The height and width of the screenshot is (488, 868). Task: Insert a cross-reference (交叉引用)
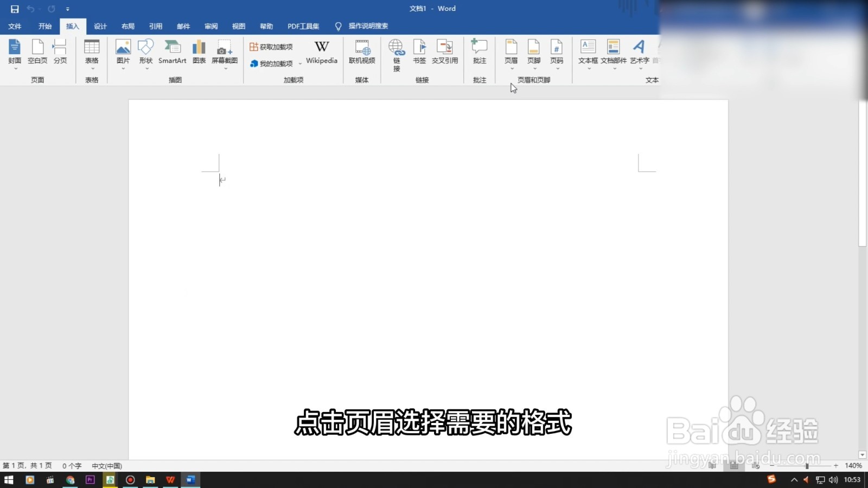445,52
